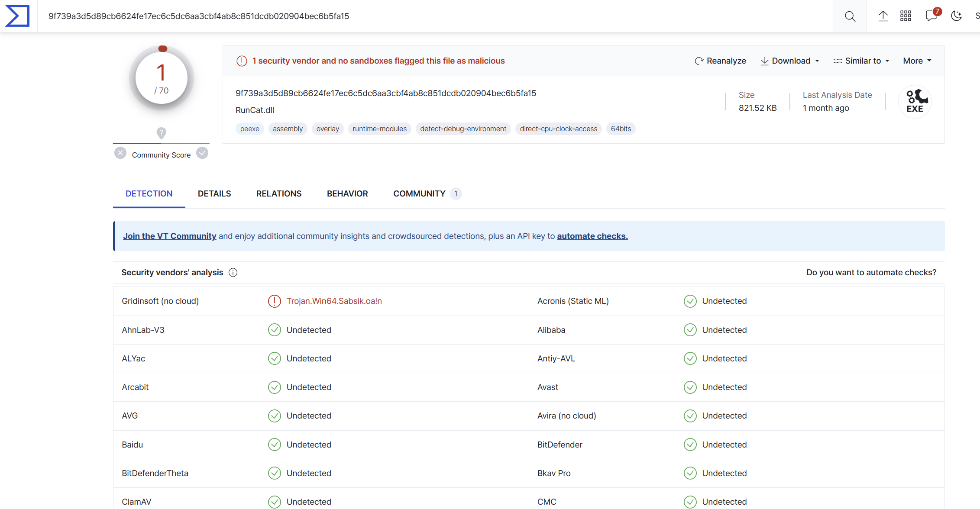The width and height of the screenshot is (980, 509).
Task: Click the 1 / 70 detection score gauge
Action: click(x=162, y=78)
